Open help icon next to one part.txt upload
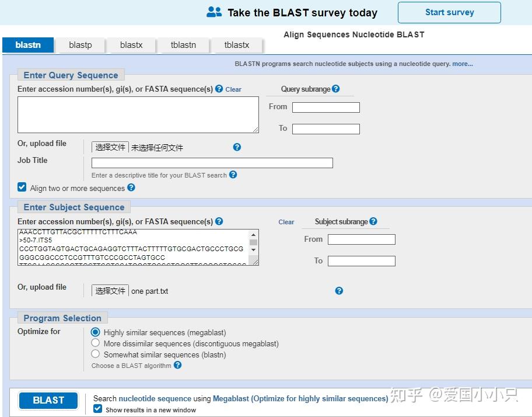532x417 pixels. (x=339, y=291)
